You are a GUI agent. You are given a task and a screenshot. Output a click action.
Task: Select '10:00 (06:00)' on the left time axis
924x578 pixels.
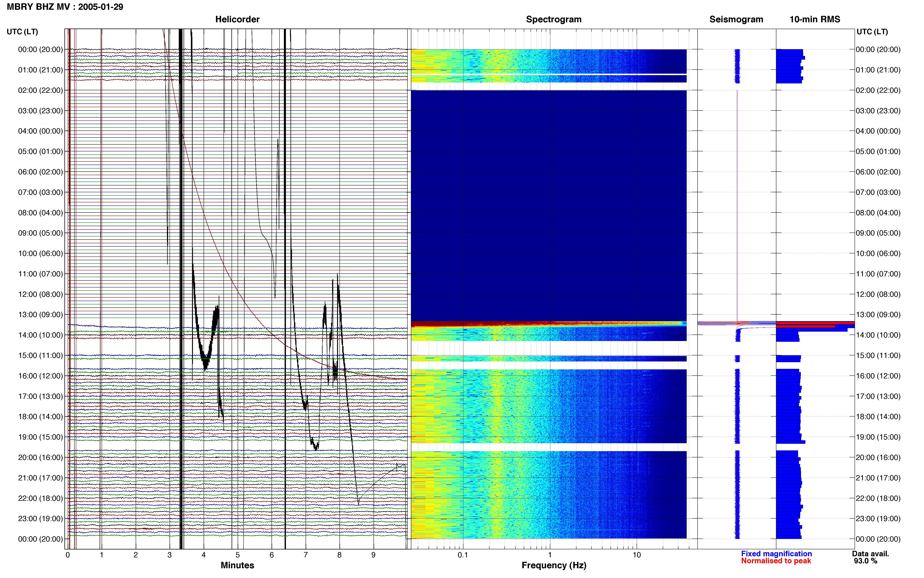[x=41, y=253]
